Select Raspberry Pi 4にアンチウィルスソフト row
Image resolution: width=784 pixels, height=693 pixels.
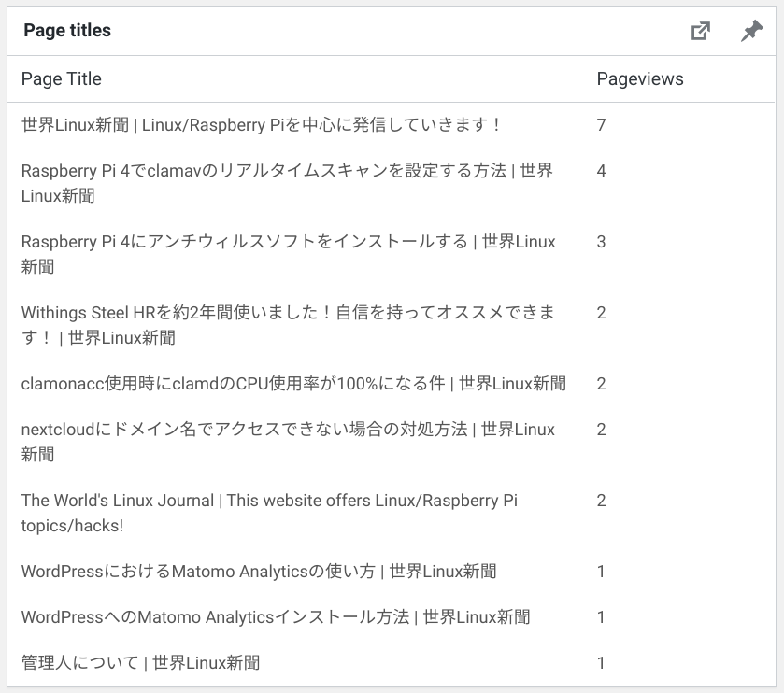(392, 254)
